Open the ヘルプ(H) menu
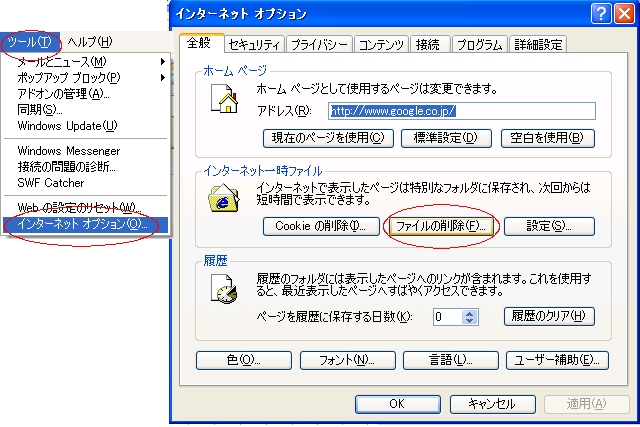The height and width of the screenshot is (427, 640). (x=89, y=42)
